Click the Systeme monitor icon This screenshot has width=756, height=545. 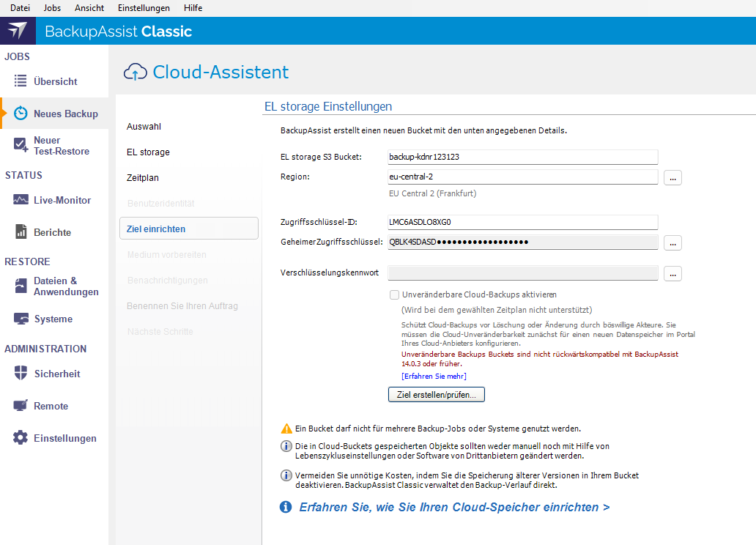pyautogui.click(x=21, y=319)
